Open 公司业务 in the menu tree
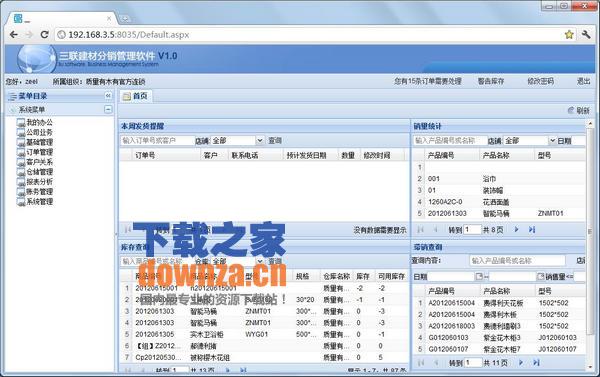Screen dimensions: 600x377 click(39, 132)
